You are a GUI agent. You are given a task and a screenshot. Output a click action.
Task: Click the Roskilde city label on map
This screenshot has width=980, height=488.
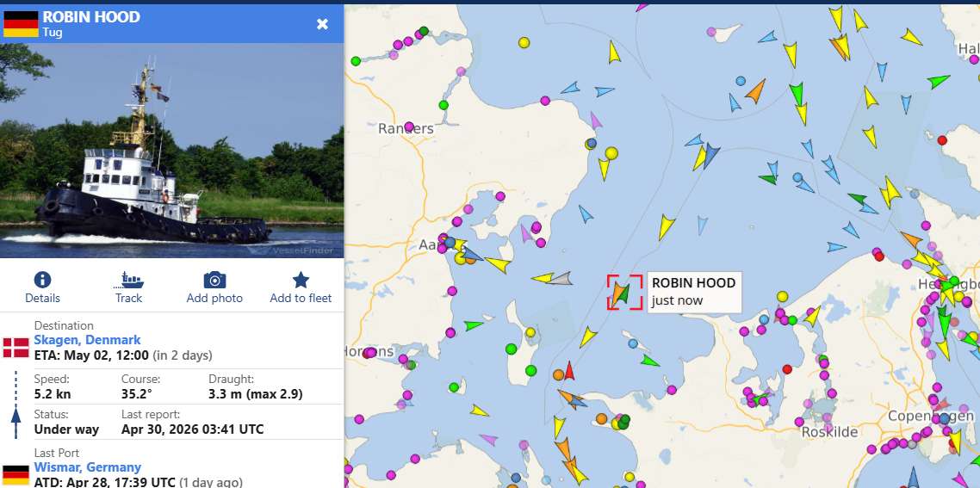pyautogui.click(x=829, y=431)
